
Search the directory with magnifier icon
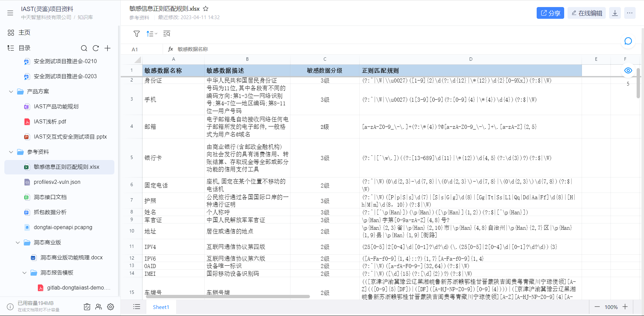click(x=84, y=48)
